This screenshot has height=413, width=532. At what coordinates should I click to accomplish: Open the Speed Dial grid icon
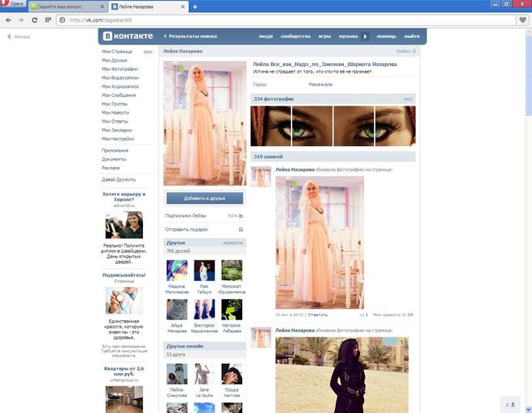pyautogui.click(x=49, y=19)
